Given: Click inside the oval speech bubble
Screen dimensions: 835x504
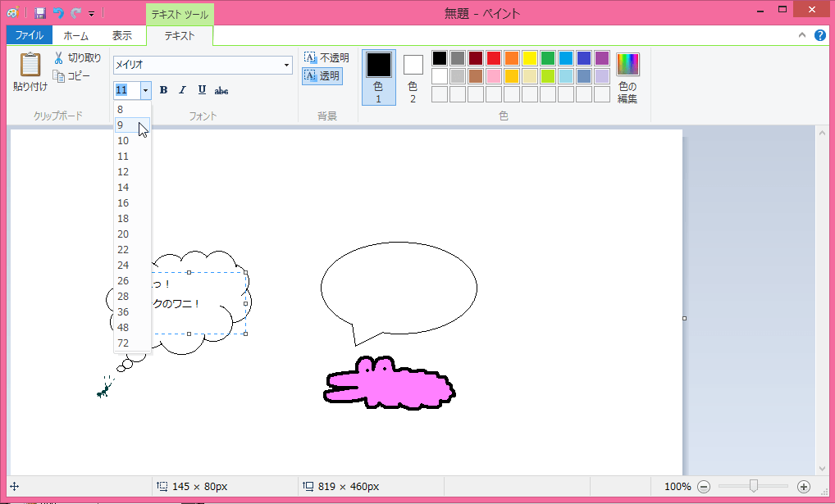Looking at the screenshot, I should pos(399,288).
